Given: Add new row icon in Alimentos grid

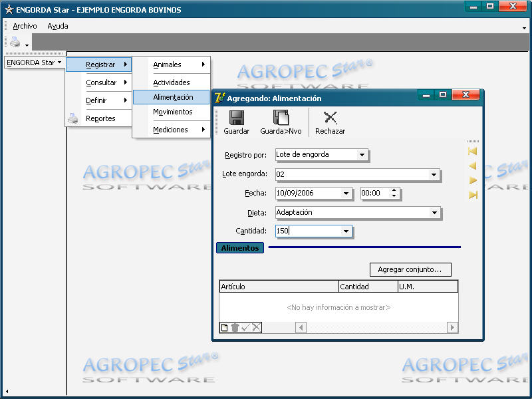Looking at the screenshot, I should (x=224, y=327).
